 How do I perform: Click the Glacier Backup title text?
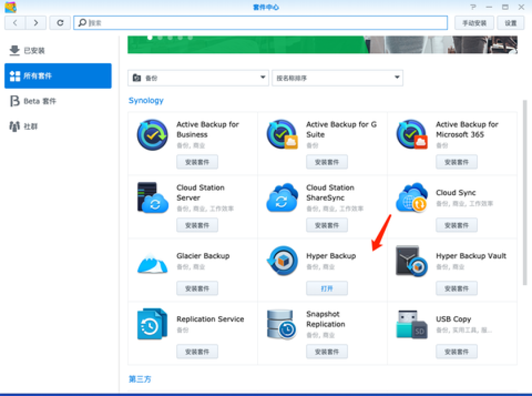click(x=203, y=256)
